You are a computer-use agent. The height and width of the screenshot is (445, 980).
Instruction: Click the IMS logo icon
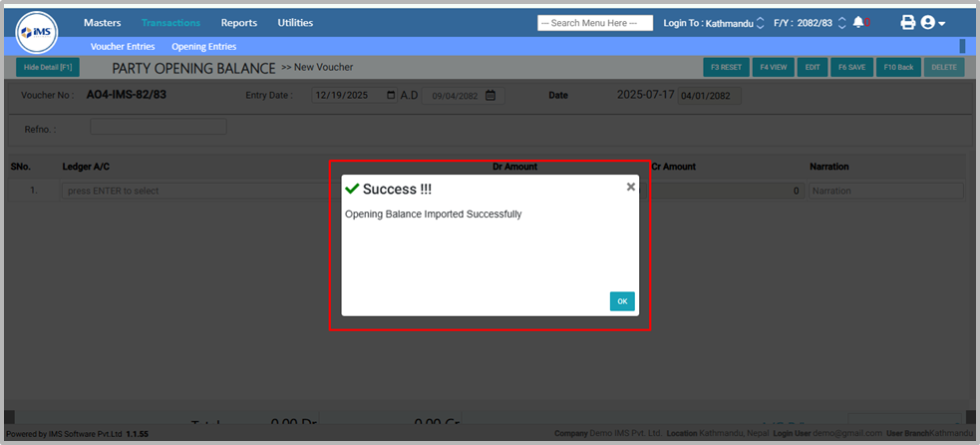coord(37,33)
